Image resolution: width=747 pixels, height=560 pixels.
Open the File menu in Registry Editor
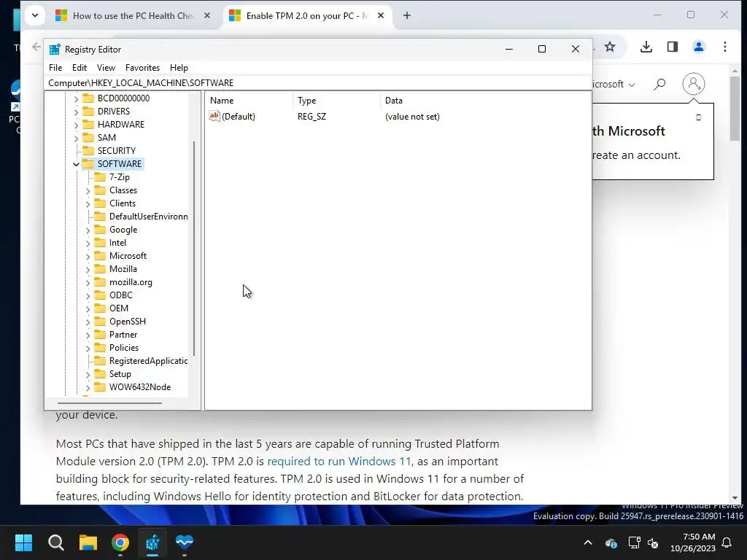click(55, 68)
